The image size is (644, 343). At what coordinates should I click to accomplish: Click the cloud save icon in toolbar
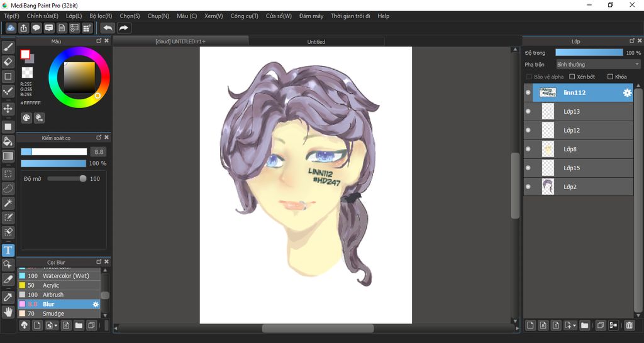(11, 28)
